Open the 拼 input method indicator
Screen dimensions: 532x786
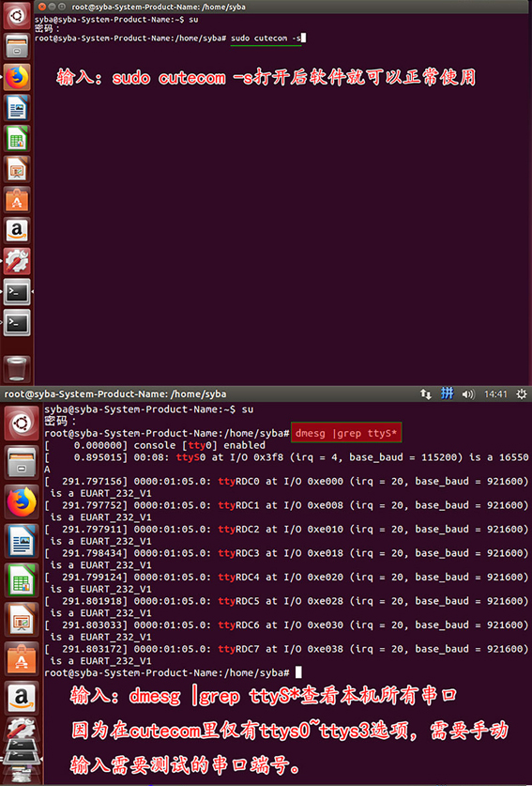click(447, 393)
